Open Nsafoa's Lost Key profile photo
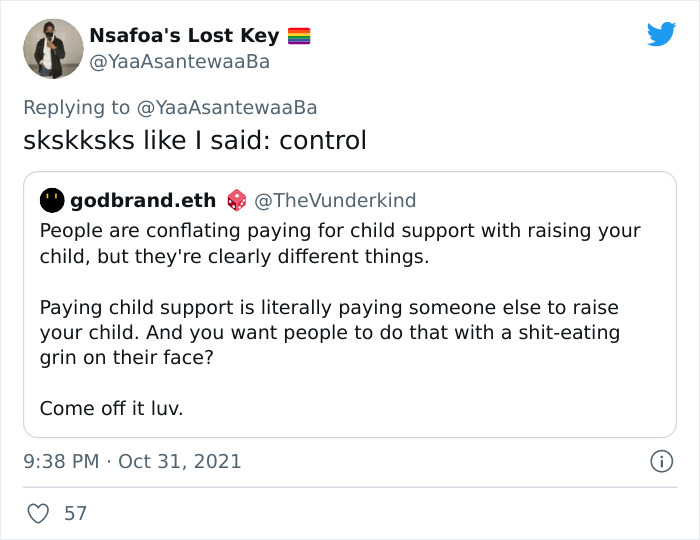The height and width of the screenshot is (540, 700). tap(53, 49)
